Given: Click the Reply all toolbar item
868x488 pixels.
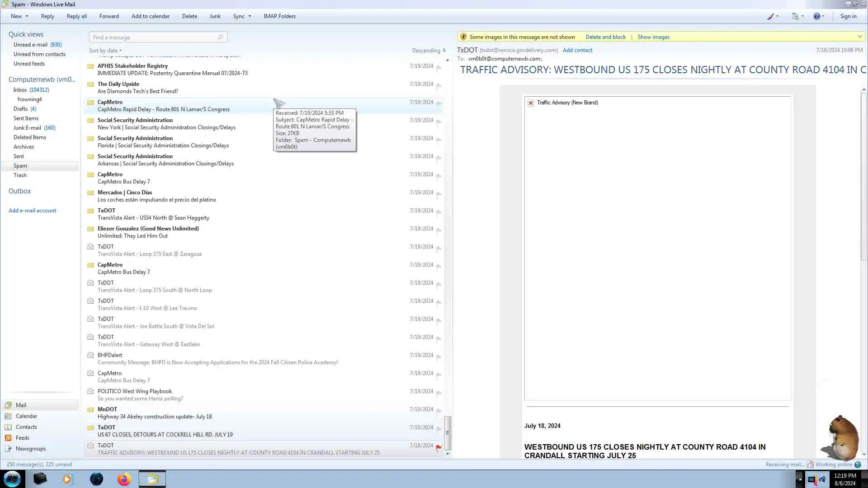Looking at the screenshot, I should pos(76,16).
